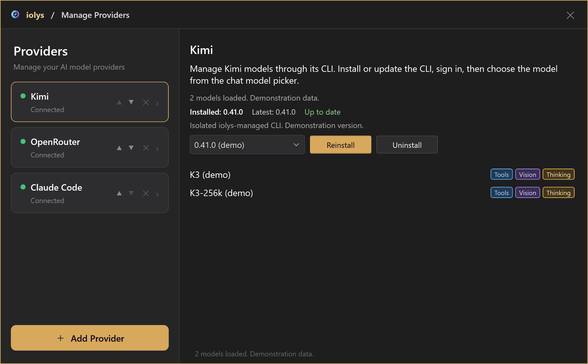Open Claude Code details chevron

point(157,194)
